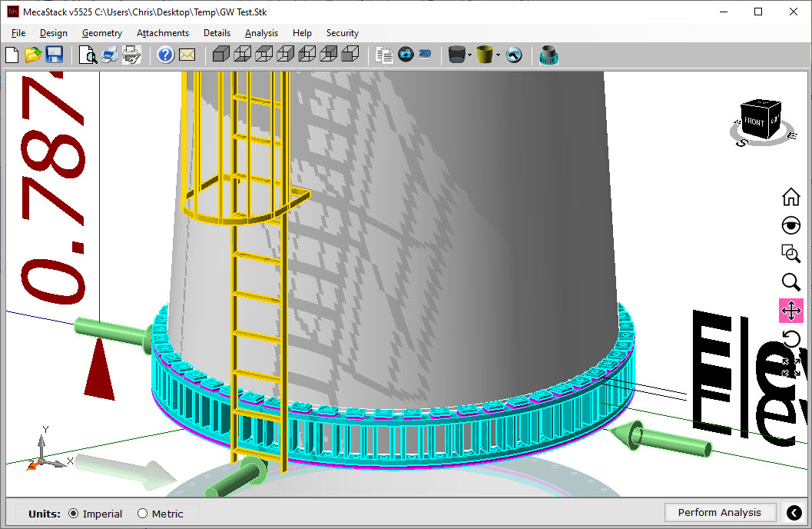Click the rotate view arrow icon
The image size is (812, 529).
point(790,339)
